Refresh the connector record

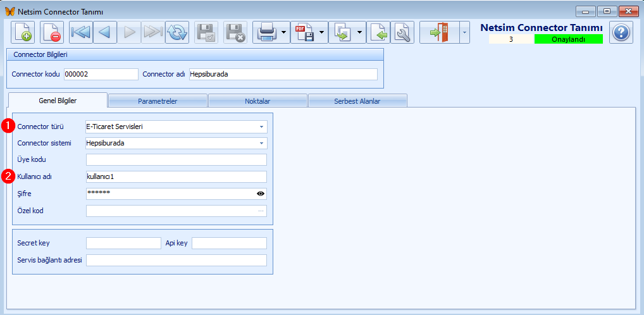(177, 32)
